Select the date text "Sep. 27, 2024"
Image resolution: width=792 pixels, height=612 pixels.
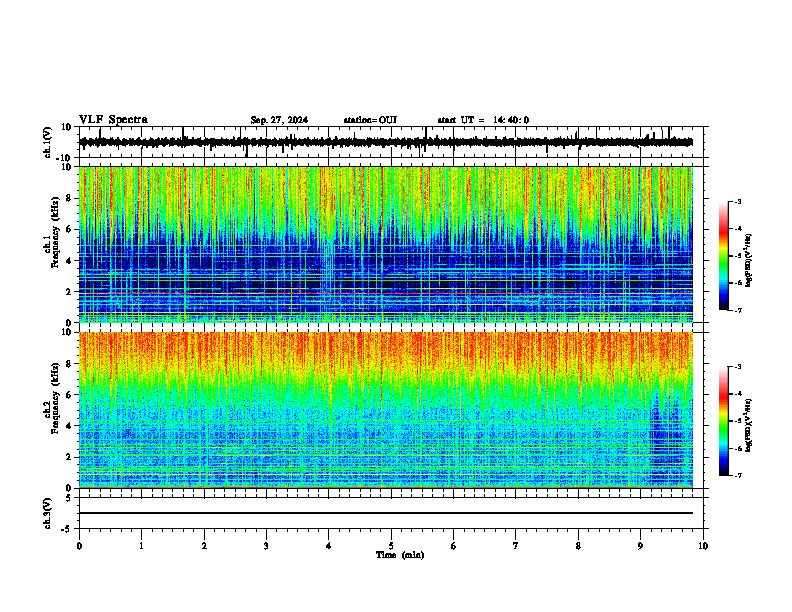coord(279,120)
